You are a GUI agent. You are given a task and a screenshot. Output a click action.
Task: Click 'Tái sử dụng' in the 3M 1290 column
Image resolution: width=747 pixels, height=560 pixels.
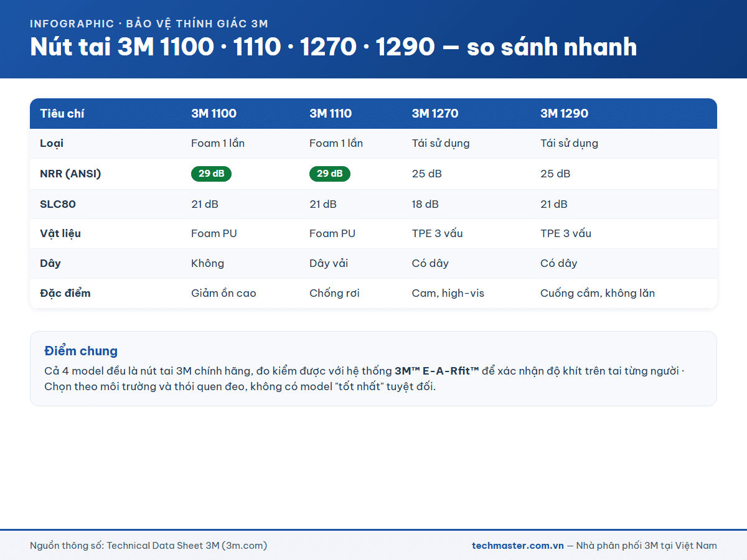(x=569, y=144)
